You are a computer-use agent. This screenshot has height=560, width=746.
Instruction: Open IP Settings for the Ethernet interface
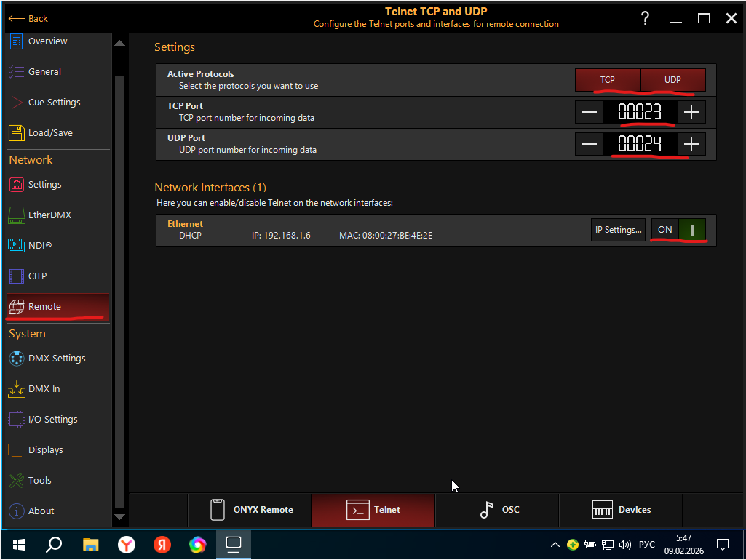(x=618, y=229)
